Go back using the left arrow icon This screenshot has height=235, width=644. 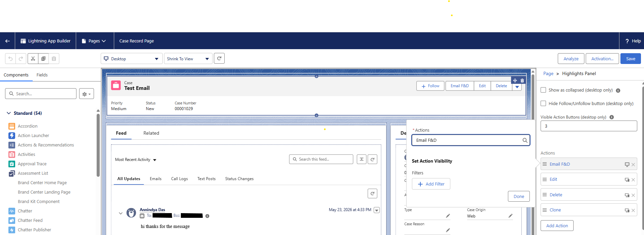click(7, 41)
